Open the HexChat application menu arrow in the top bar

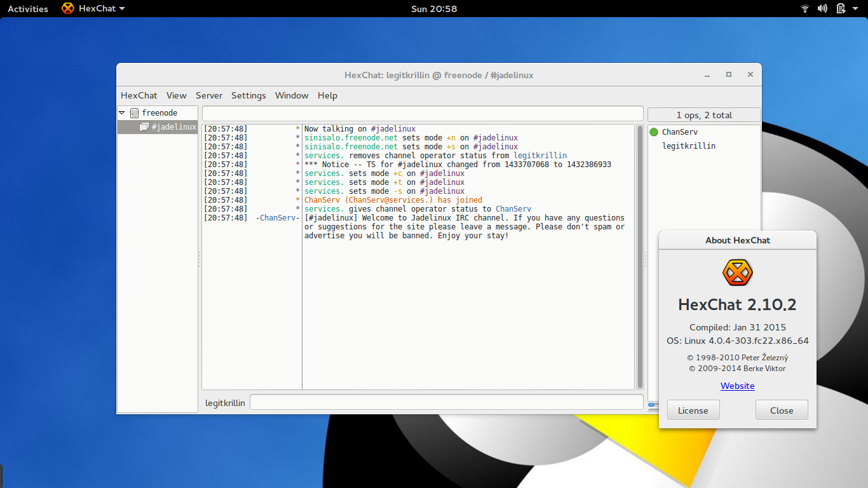point(122,9)
